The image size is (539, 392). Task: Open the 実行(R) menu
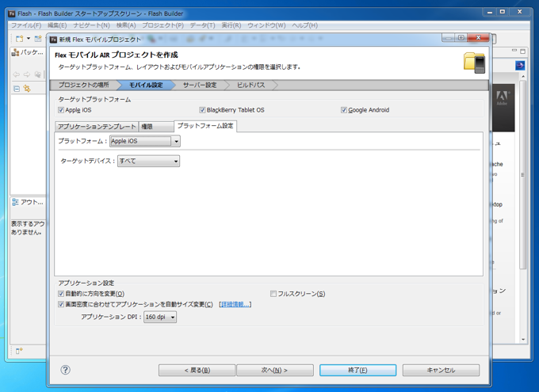(x=231, y=25)
